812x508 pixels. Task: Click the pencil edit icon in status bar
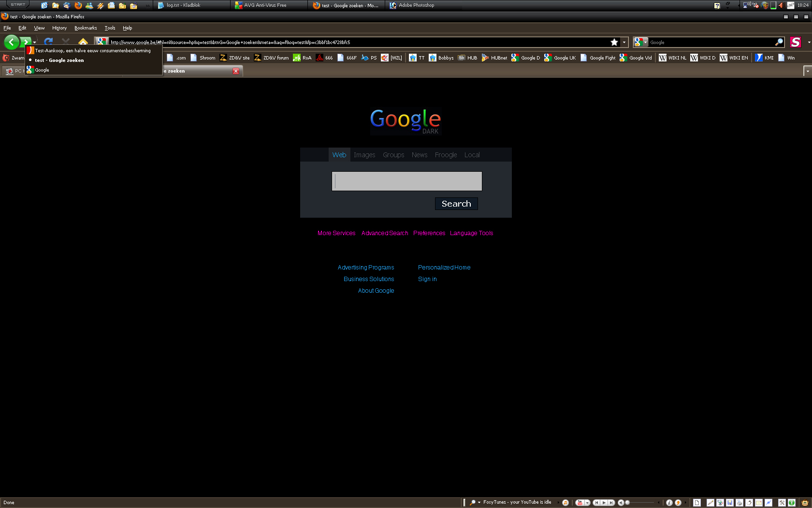coord(710,503)
